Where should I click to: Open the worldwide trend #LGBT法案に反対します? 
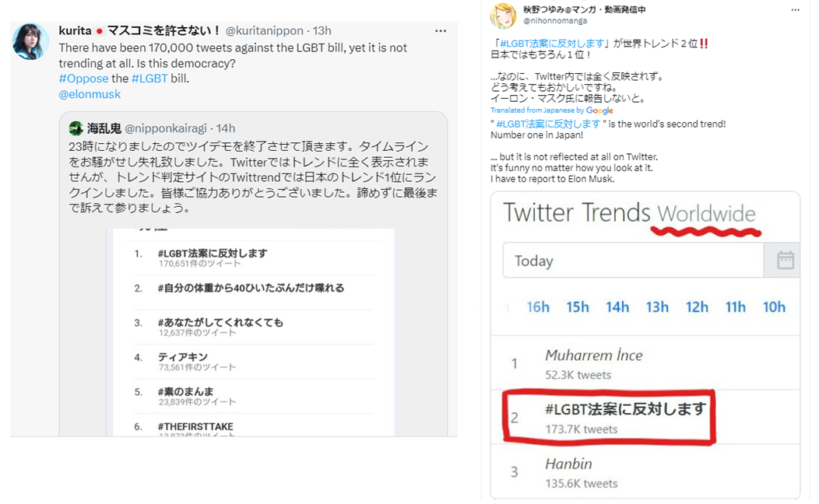pos(625,409)
